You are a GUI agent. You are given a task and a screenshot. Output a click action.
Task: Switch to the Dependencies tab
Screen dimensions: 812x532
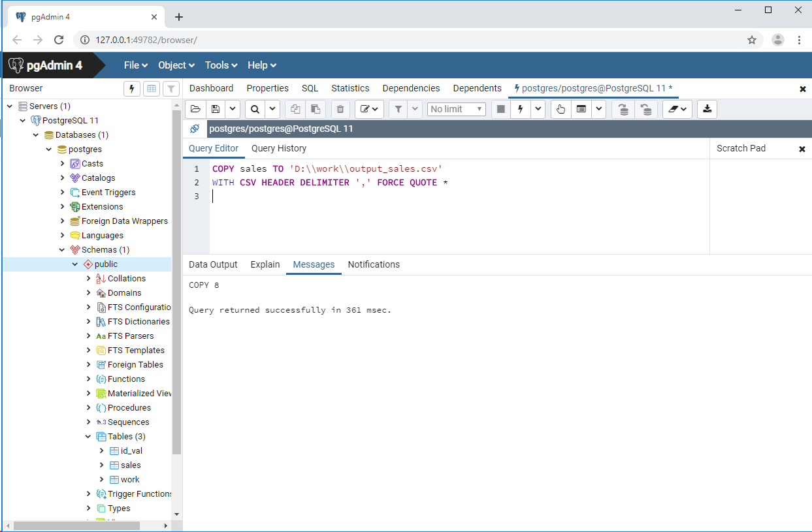point(411,88)
